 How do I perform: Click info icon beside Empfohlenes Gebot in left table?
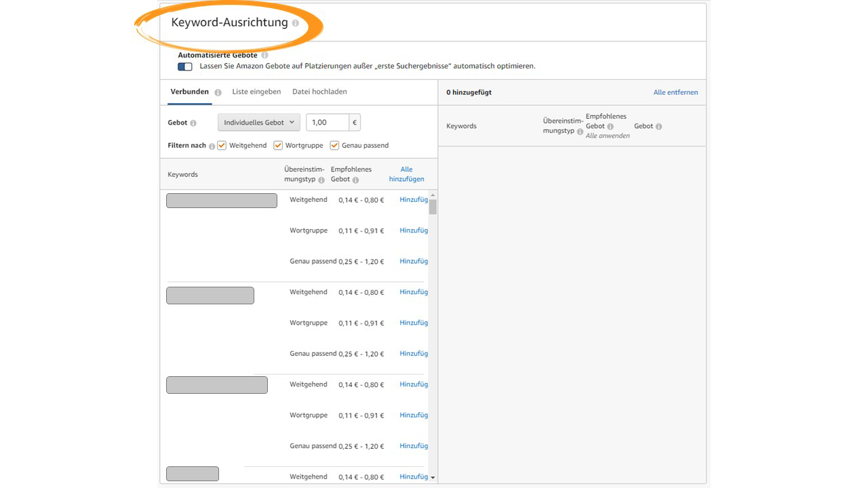[355, 180]
